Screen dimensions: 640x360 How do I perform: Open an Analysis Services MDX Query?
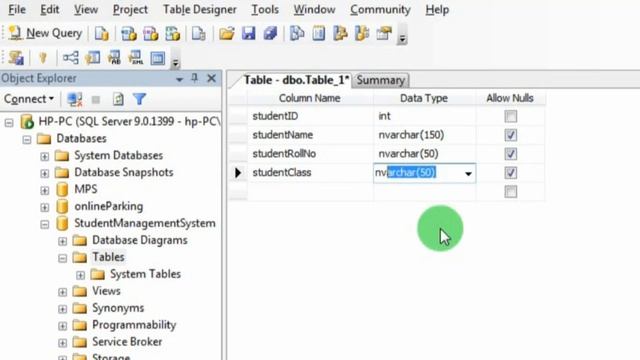point(129,33)
